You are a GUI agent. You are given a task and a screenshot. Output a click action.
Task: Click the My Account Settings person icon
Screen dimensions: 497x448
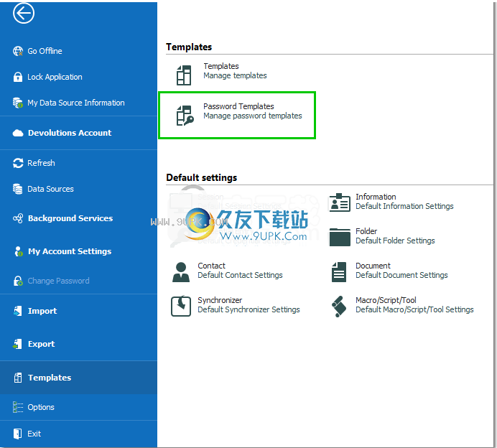click(18, 251)
